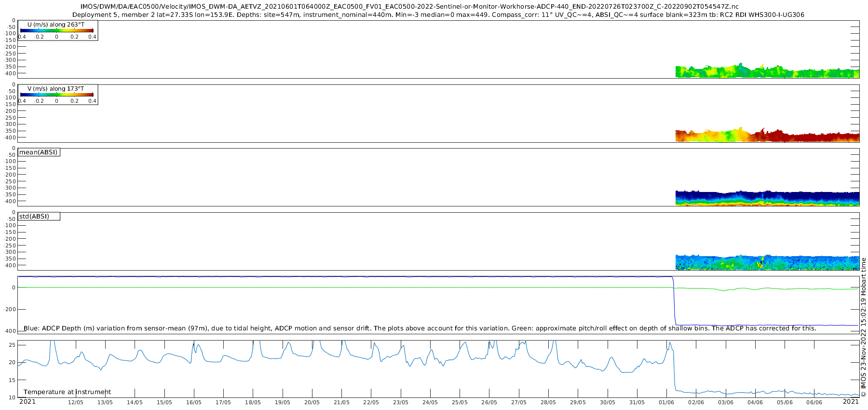Click the V (m/s) along 173°T legend label
868x410 pixels.
(x=56, y=89)
